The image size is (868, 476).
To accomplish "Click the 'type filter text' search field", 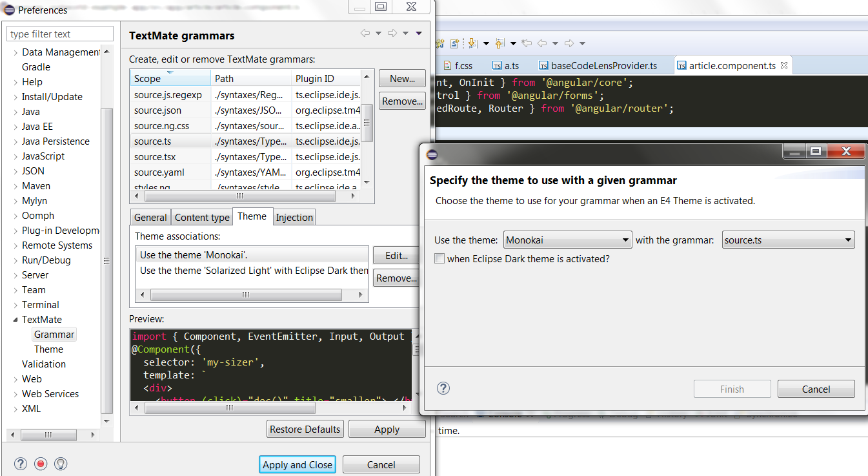I will point(59,33).
